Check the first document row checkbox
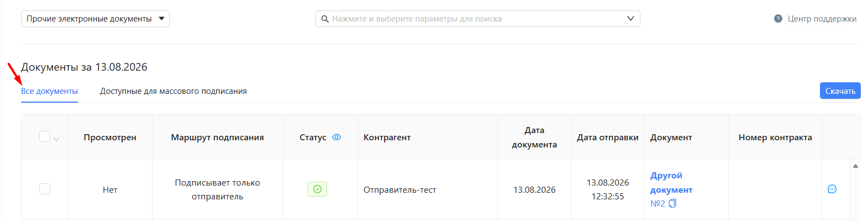The image size is (868, 222). pos(45,189)
